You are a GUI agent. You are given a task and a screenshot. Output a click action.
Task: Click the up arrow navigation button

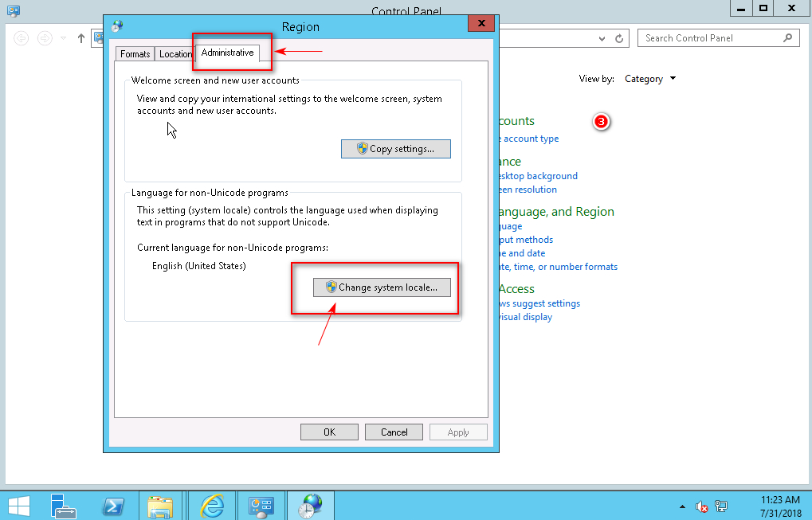(x=80, y=38)
